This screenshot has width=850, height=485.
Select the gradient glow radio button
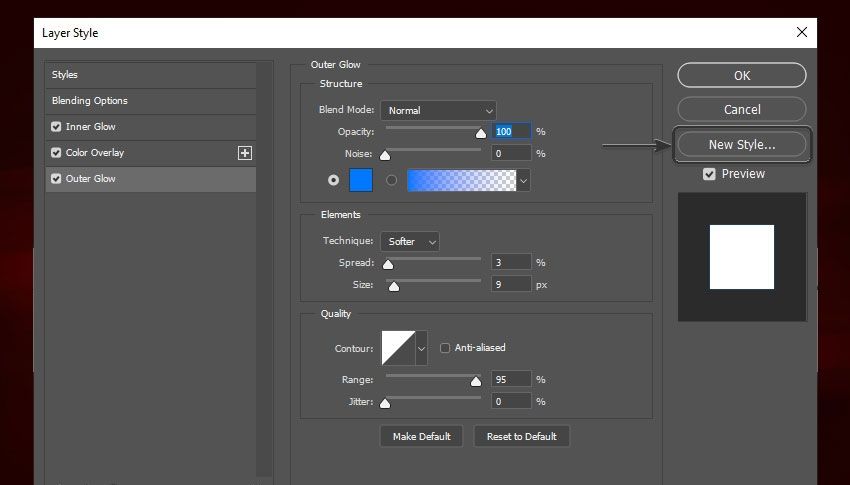(x=391, y=180)
